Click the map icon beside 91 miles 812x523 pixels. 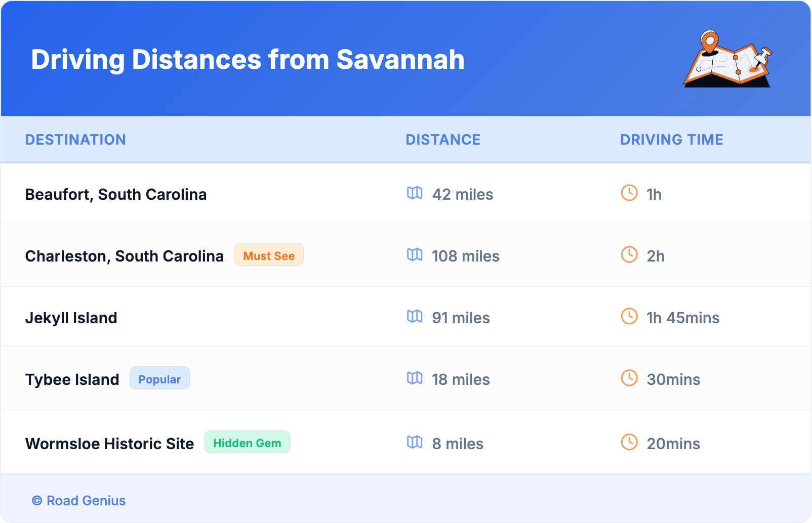point(415,317)
